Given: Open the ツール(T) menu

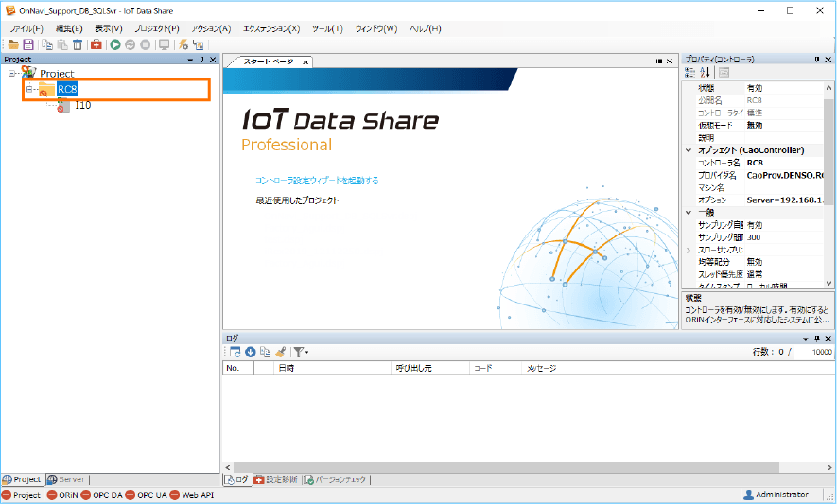Looking at the screenshot, I should (x=326, y=29).
